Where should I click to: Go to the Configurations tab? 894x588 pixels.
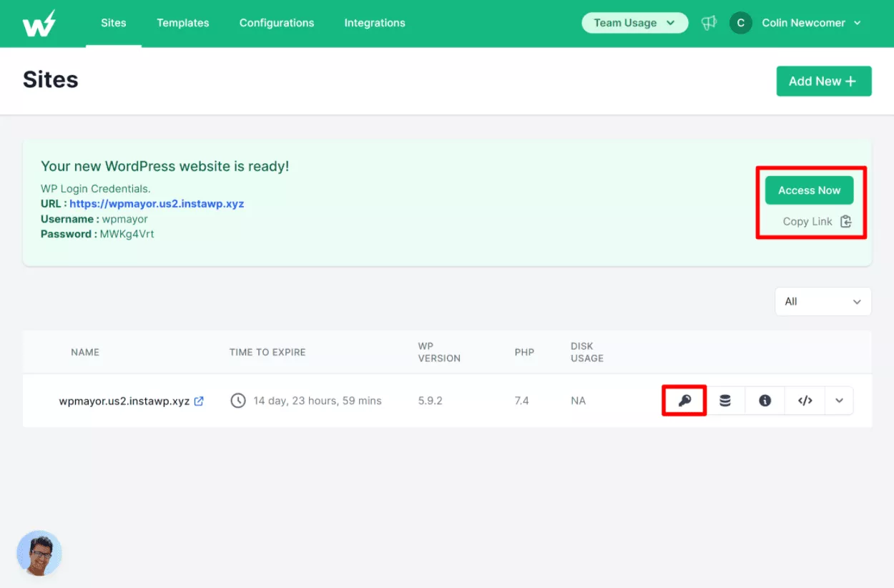coord(277,23)
